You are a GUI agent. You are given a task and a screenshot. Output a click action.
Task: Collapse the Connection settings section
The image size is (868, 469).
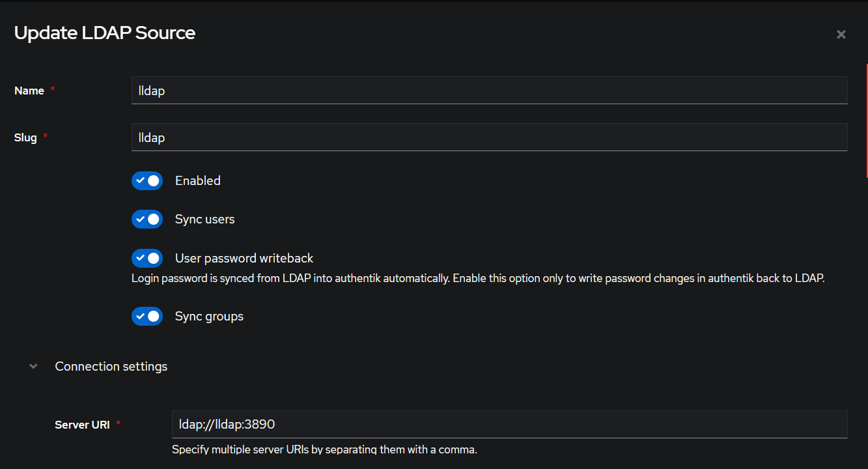(x=111, y=366)
